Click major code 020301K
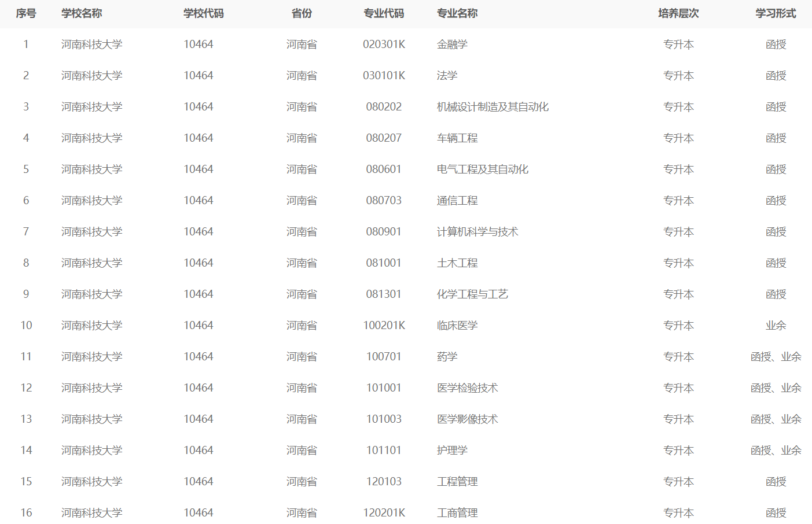 384,45
